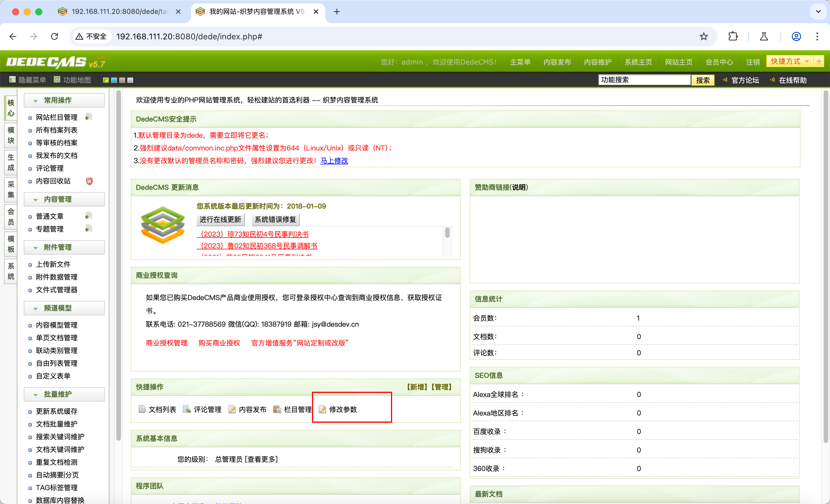The height and width of the screenshot is (504, 830).
Task: Switch to the blue skin swatch
Action: pos(114,80)
